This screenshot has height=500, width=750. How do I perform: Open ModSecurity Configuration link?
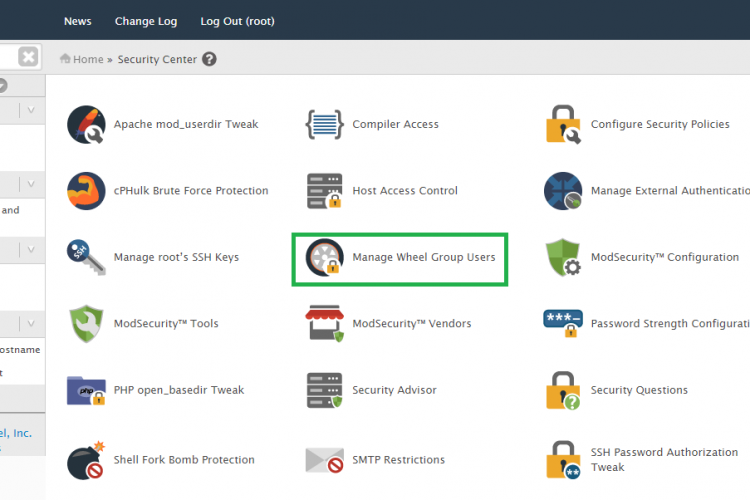coord(665,257)
